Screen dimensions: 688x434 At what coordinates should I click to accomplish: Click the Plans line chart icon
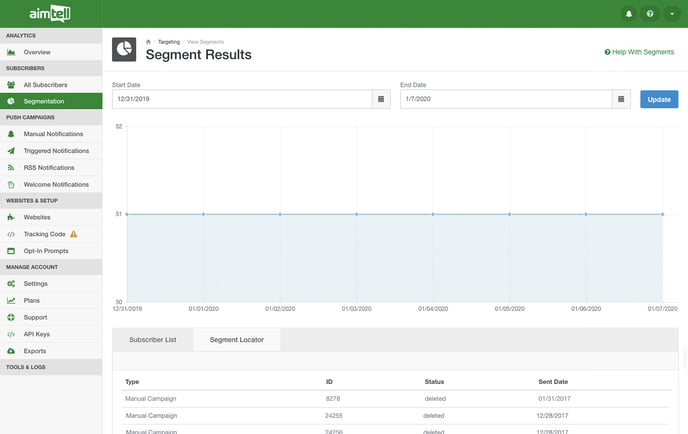pyautogui.click(x=11, y=301)
